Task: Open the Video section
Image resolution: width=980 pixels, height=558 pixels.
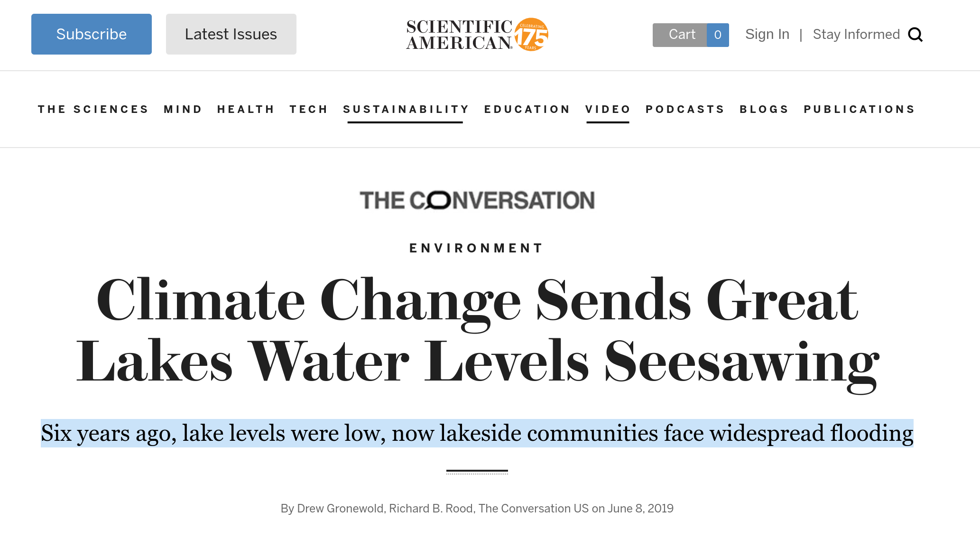Action: pyautogui.click(x=608, y=110)
